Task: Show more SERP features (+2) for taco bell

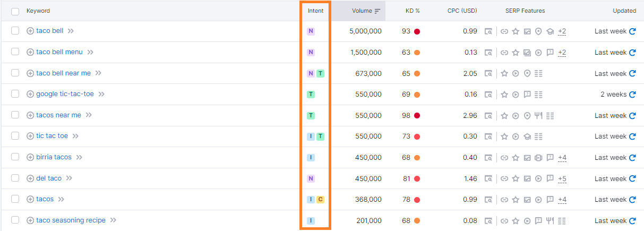Action: [562, 31]
